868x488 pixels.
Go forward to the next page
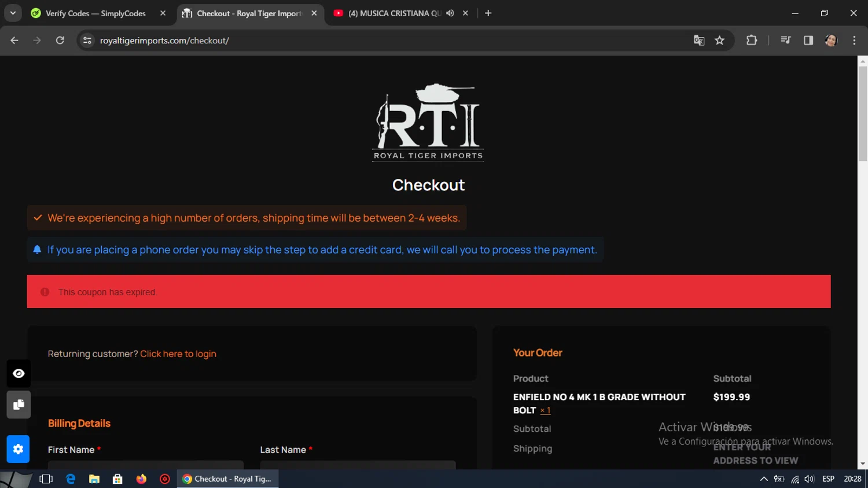click(37, 41)
